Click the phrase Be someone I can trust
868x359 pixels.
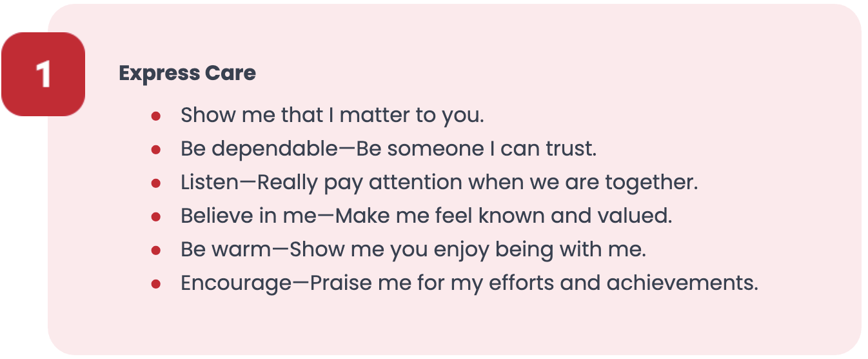476,149
